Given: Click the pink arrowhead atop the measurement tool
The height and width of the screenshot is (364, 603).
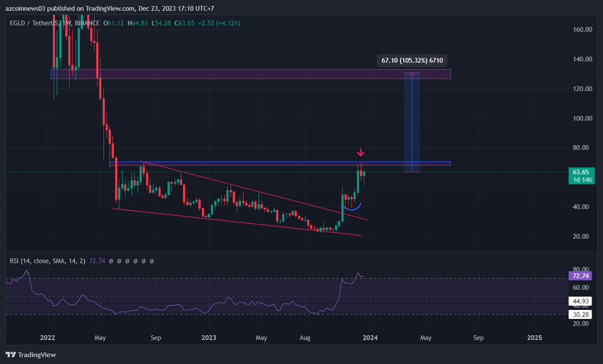Looking at the screenshot, I should click(x=412, y=73).
